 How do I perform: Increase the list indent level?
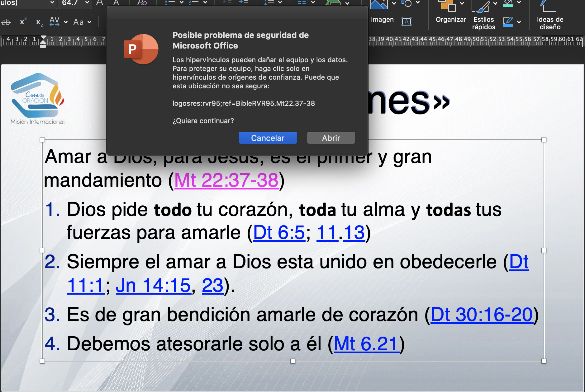point(243,3)
